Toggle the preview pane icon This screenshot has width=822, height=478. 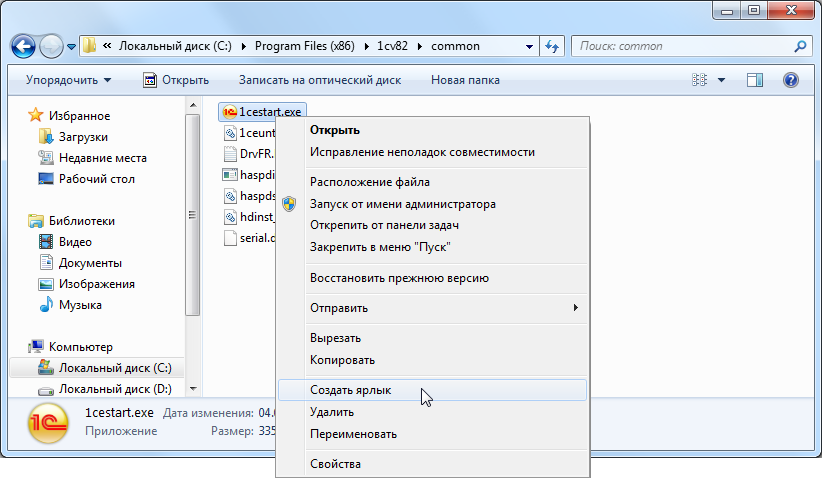755,80
